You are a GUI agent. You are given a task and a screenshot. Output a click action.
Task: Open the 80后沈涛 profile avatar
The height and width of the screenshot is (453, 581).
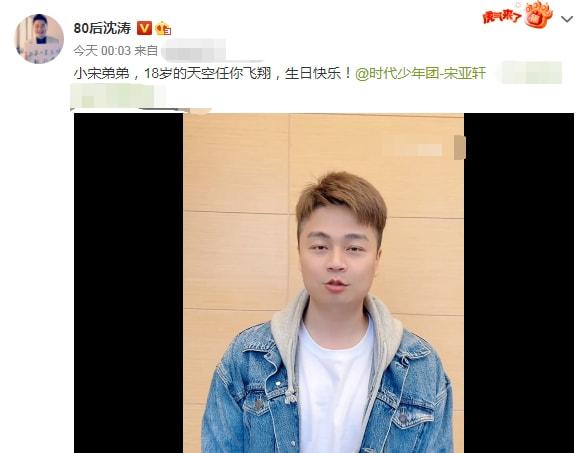[x=39, y=39]
